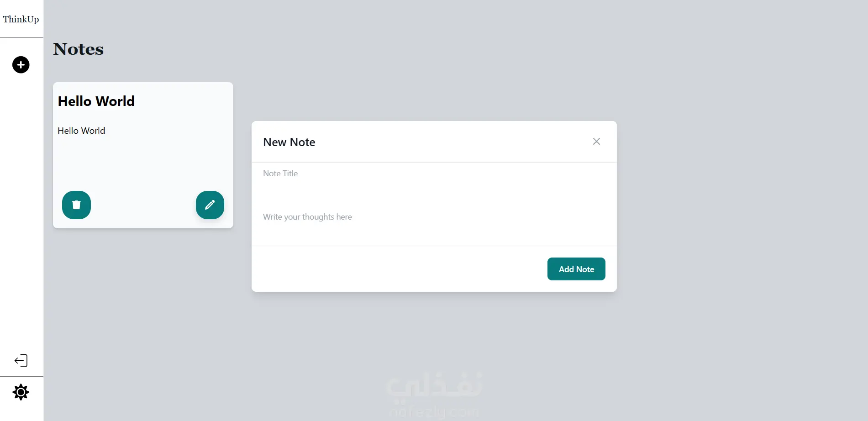Click the blank sidebar area below the plus icon
Viewport: 868px width, 421px height.
tap(21, 205)
